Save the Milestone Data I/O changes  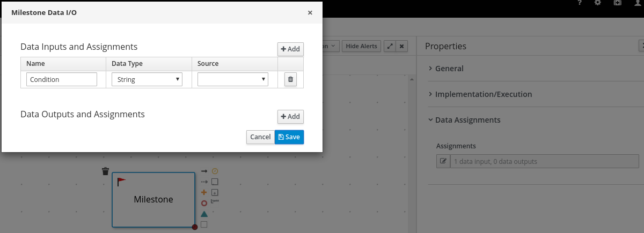289,137
